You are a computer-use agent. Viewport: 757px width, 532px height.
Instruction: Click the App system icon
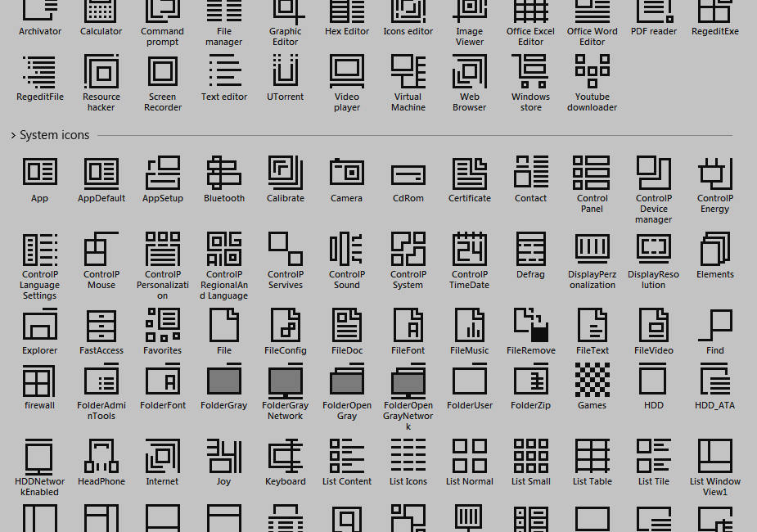(x=40, y=172)
